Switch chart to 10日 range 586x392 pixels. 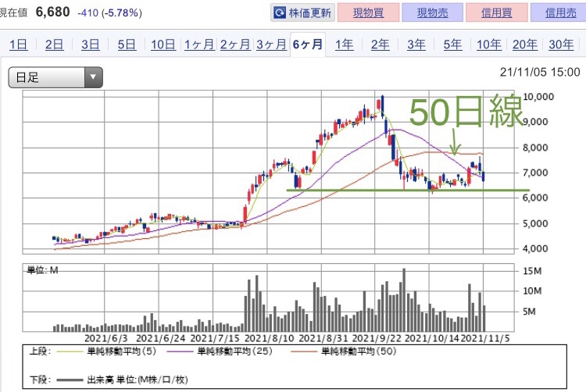click(x=163, y=45)
